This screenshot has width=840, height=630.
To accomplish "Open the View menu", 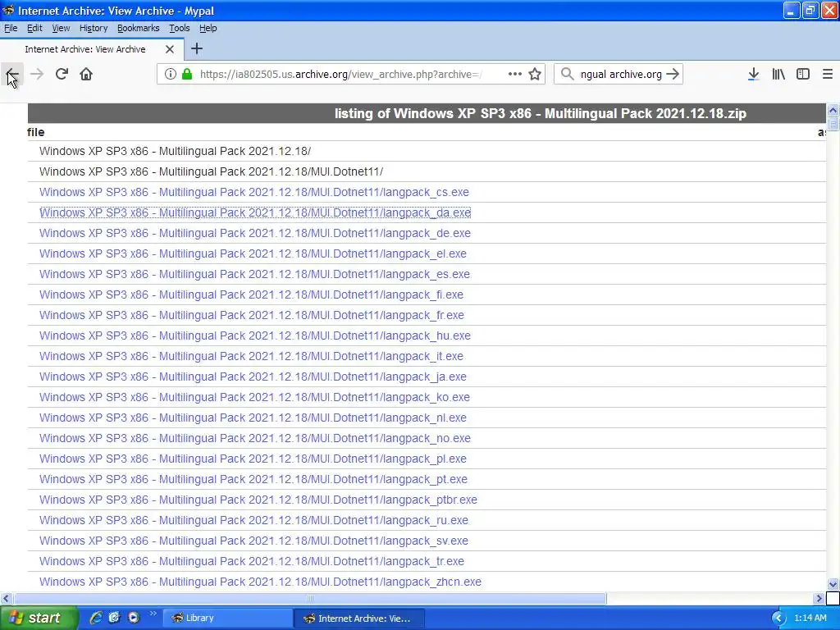I will (x=61, y=28).
